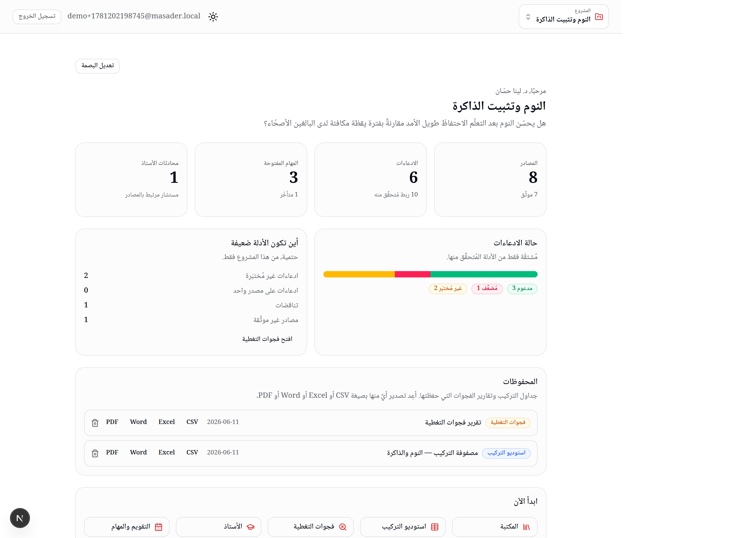Open the التقويم والمهام shortcut
The width and height of the screenshot is (756, 538).
click(x=127, y=527)
